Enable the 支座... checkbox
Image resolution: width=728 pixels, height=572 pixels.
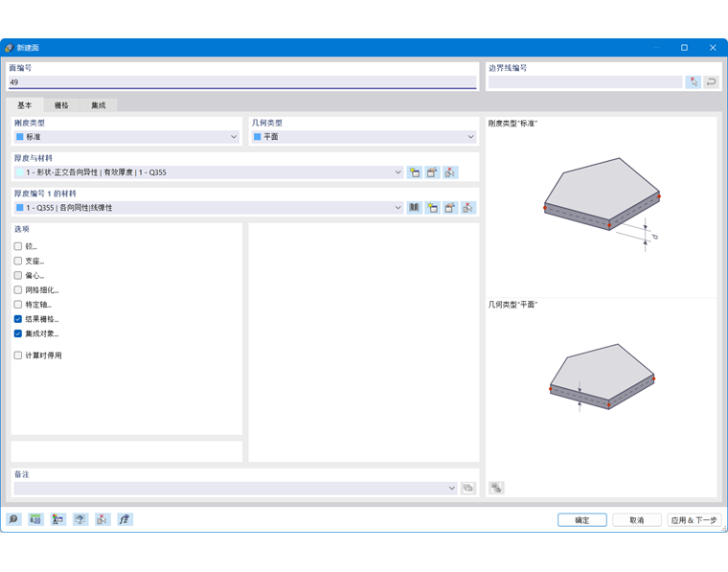[x=18, y=261]
